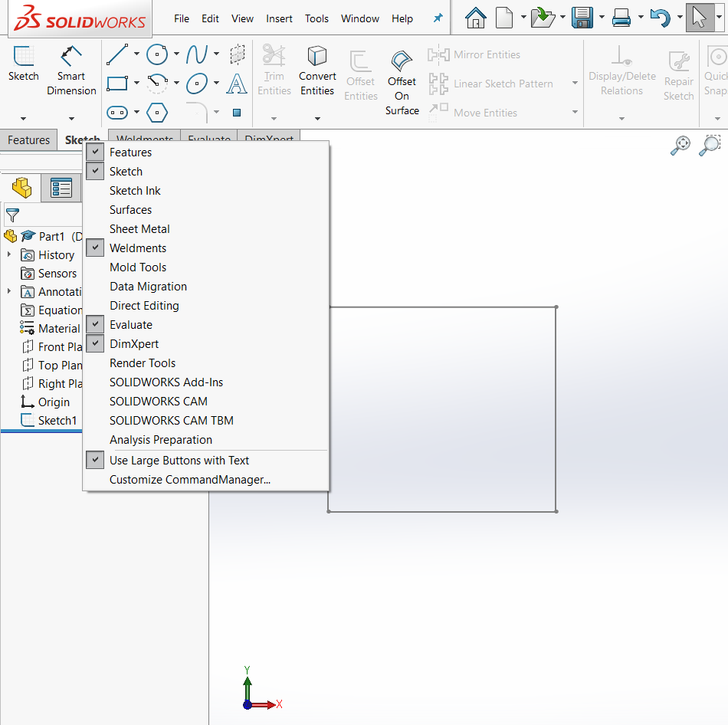The height and width of the screenshot is (725, 728).
Task: Switch to the PropertyManager tab icon
Action: pos(61,188)
